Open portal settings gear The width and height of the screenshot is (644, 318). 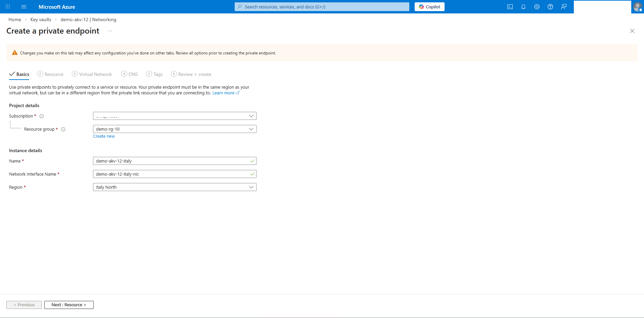[537, 6]
